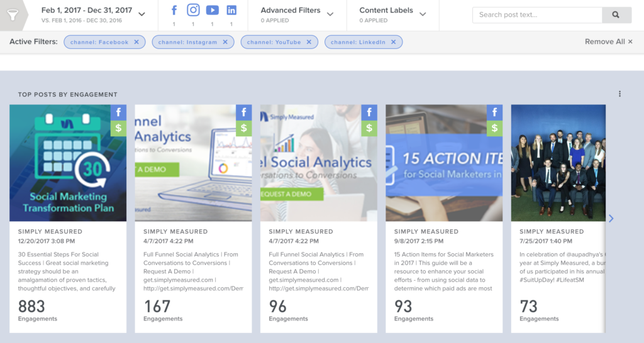Expand the Content Labels dropdown
Screen dimensions: 644x343
[423, 14]
